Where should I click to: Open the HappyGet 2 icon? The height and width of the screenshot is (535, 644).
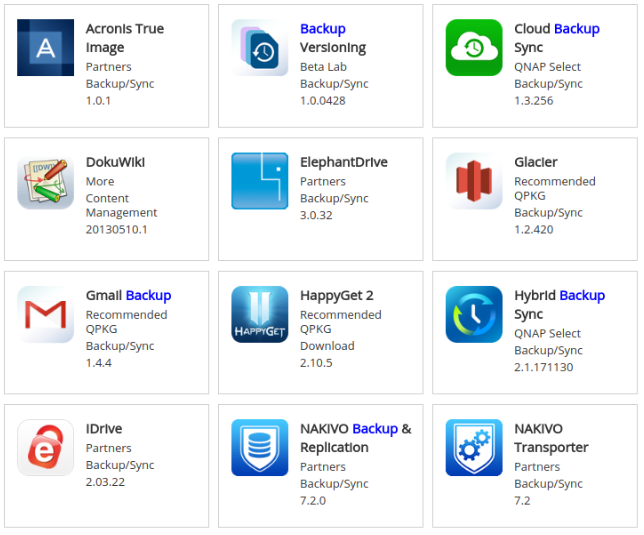click(260, 315)
